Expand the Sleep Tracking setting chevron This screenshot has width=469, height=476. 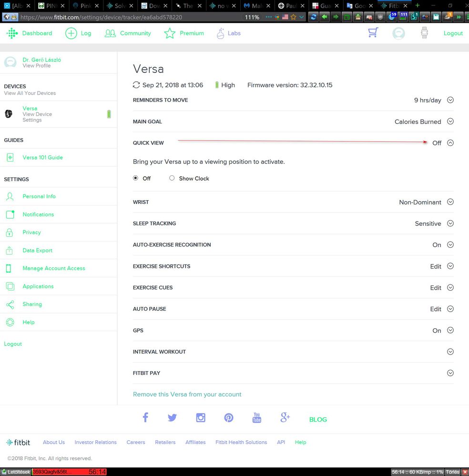tap(450, 223)
